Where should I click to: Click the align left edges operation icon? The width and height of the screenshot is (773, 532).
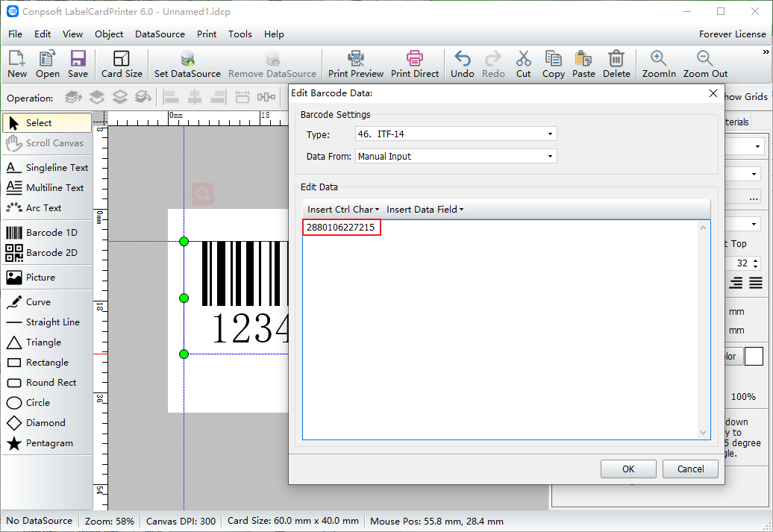click(171, 97)
